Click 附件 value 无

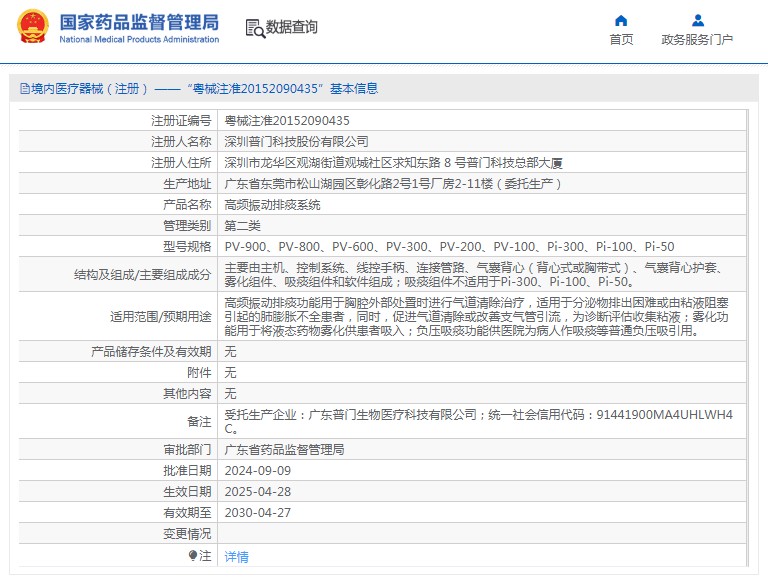(x=230, y=373)
